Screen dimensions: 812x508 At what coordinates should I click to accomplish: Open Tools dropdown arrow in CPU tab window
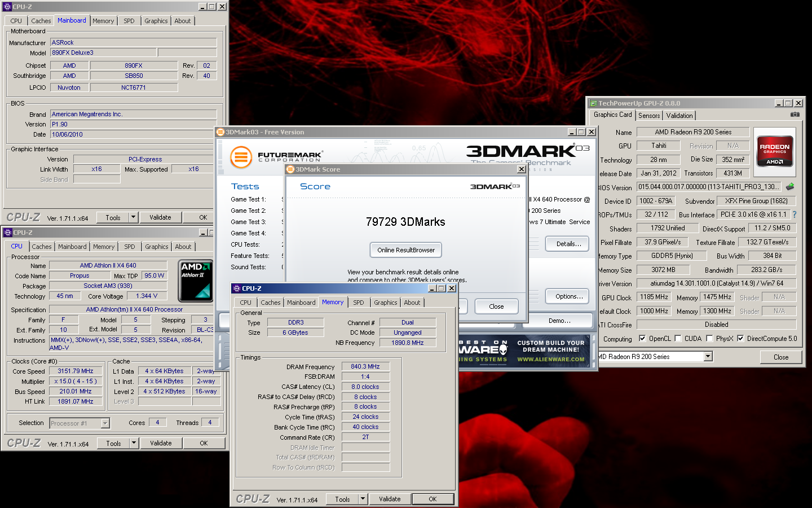pyautogui.click(x=134, y=443)
